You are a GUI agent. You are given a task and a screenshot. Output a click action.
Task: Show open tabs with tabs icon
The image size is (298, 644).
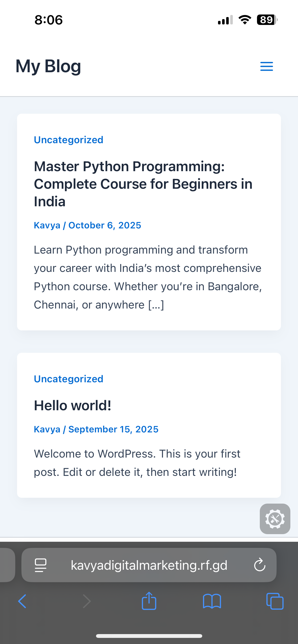coord(275,601)
